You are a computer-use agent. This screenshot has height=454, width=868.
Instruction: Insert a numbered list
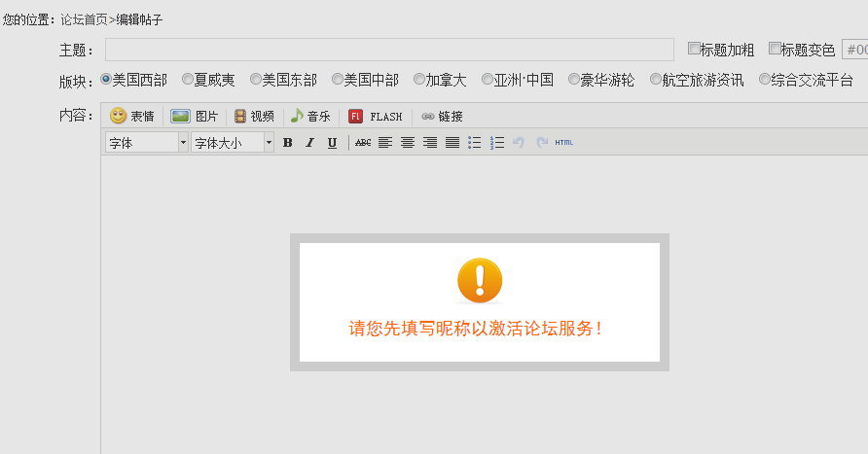click(x=497, y=143)
